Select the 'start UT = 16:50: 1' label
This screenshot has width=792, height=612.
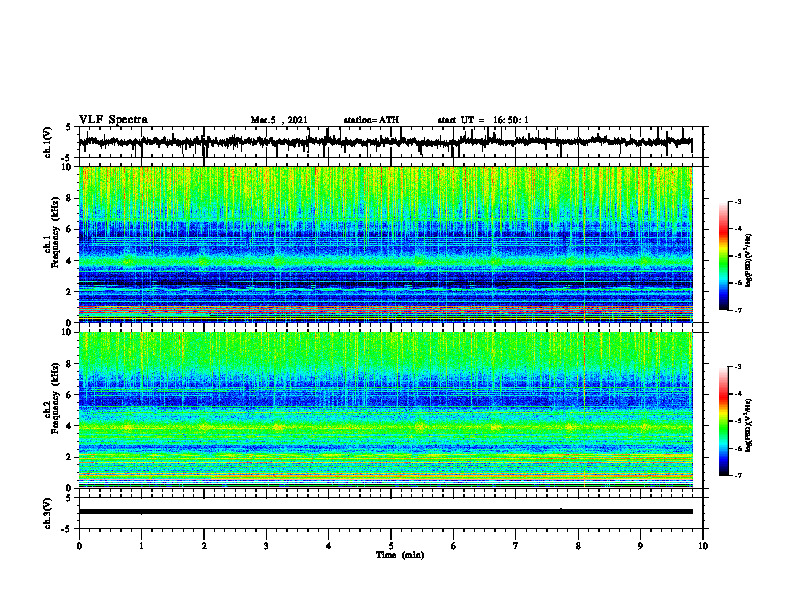(483, 120)
